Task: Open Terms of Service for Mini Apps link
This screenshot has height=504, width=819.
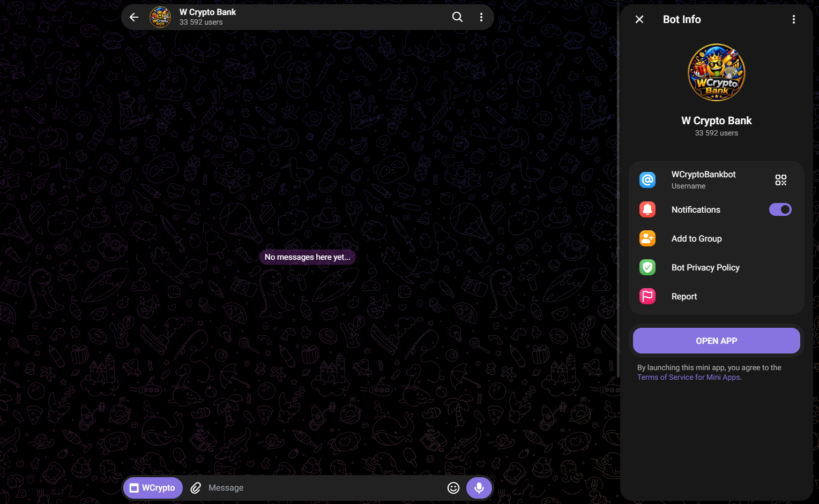Action: click(x=689, y=377)
